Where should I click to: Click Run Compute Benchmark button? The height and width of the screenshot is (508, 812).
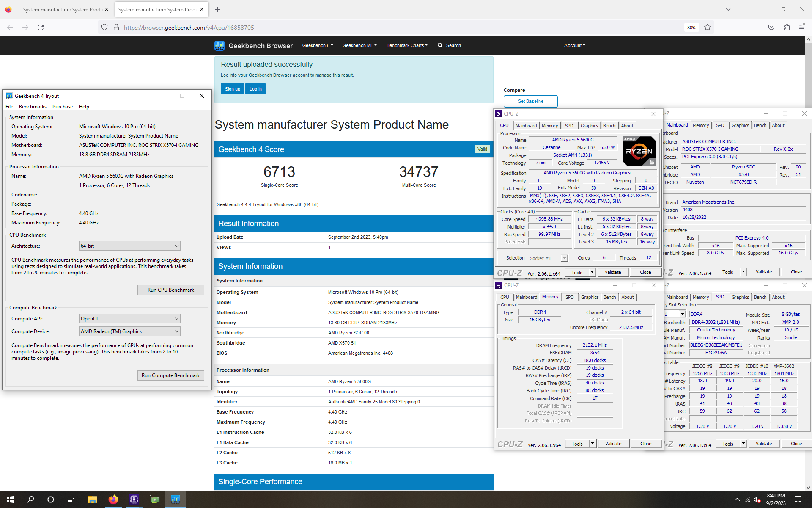(171, 375)
